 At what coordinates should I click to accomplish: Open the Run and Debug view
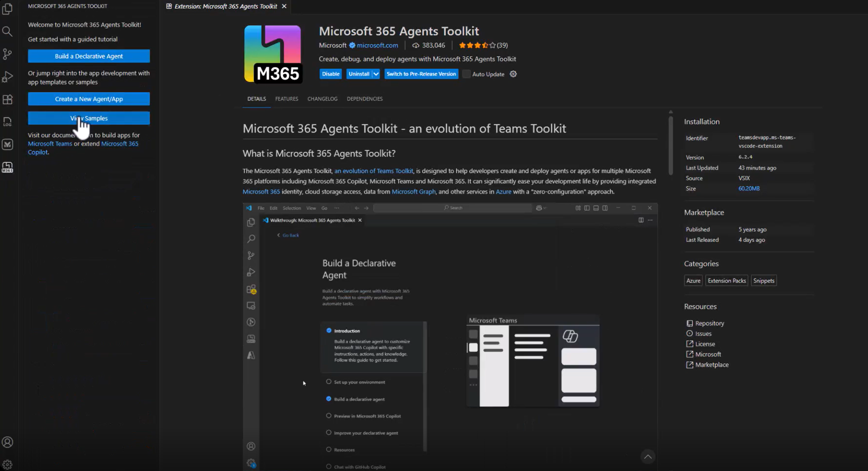pos(8,76)
